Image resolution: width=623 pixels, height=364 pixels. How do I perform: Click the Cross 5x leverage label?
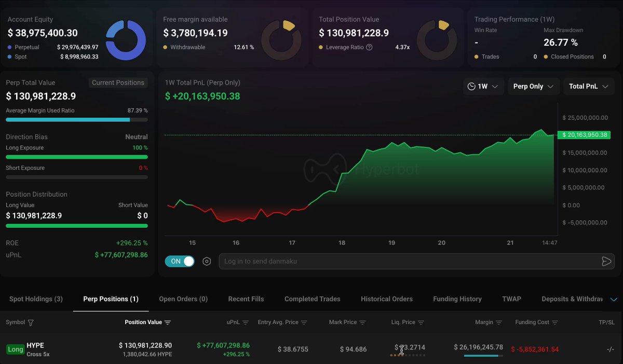click(x=38, y=355)
